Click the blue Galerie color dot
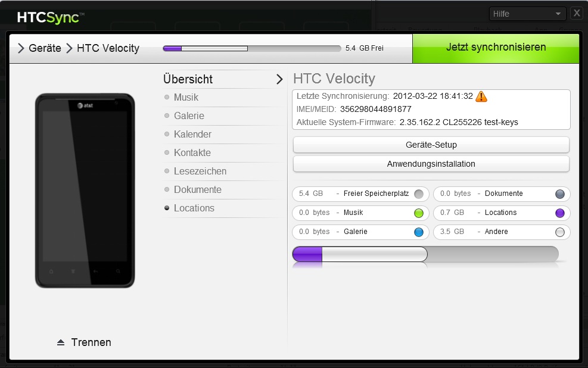588x368 pixels. coord(419,232)
